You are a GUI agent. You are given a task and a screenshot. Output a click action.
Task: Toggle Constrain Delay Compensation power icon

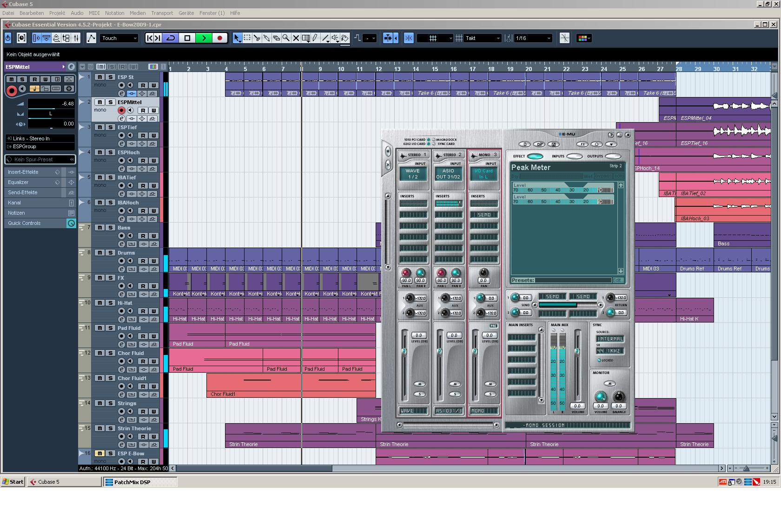pyautogui.click(x=8, y=38)
